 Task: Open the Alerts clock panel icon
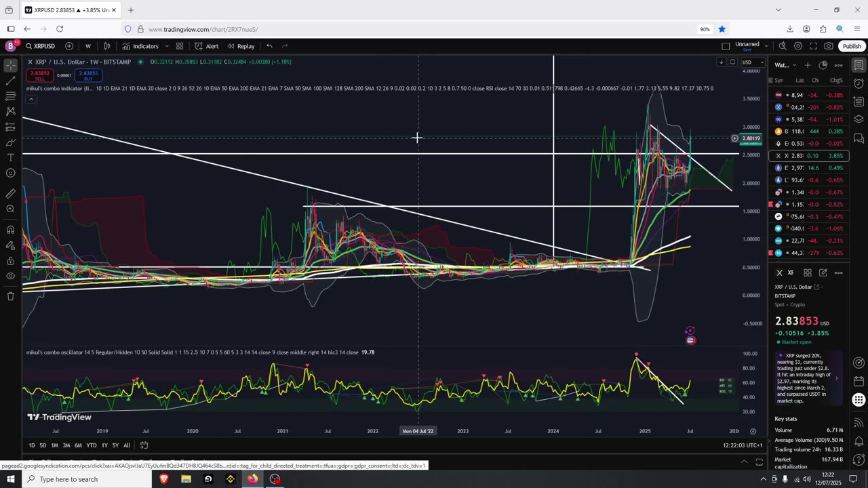[859, 85]
